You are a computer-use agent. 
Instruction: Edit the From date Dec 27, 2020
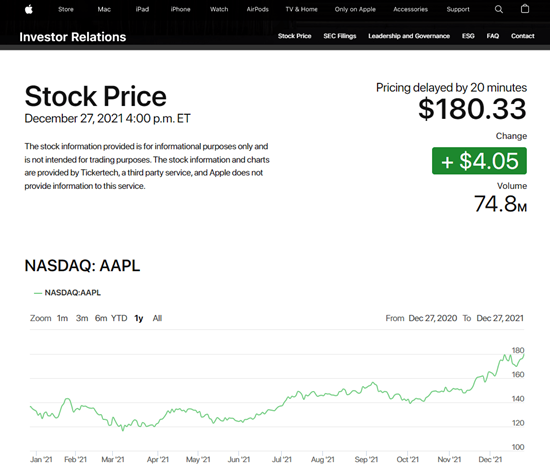coord(433,318)
